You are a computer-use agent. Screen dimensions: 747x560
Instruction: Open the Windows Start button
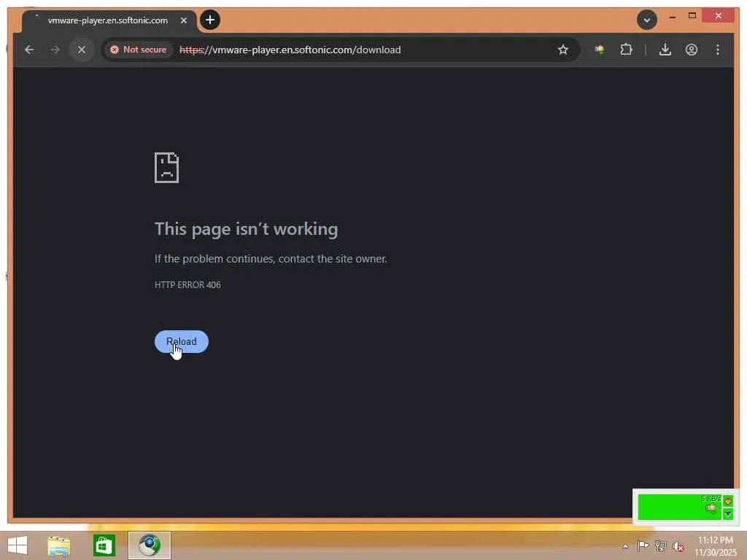[x=18, y=545]
